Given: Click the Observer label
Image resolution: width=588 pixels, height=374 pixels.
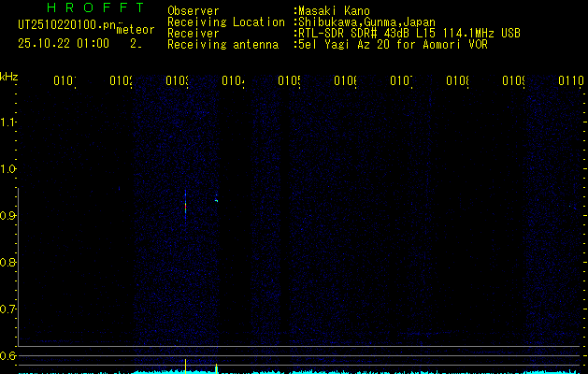Looking at the screenshot, I should [194, 10].
